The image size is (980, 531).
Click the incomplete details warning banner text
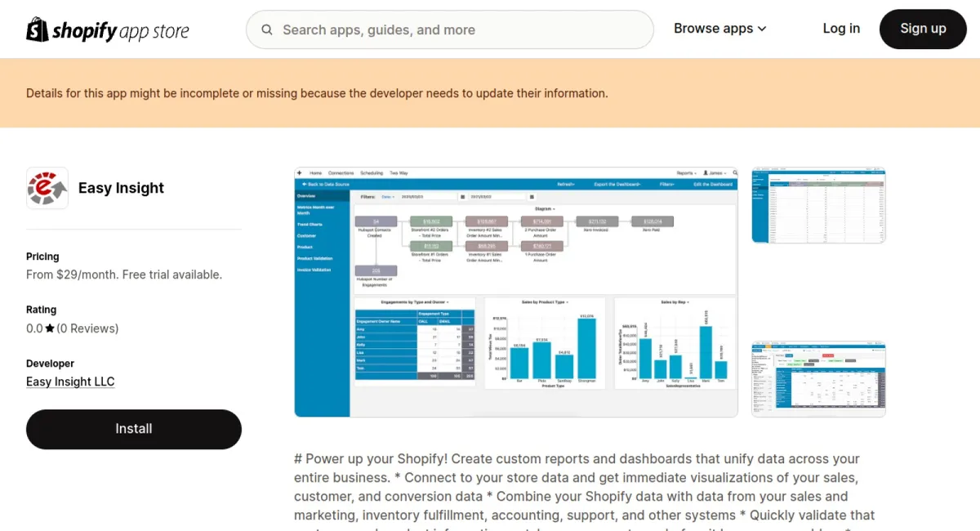click(317, 93)
